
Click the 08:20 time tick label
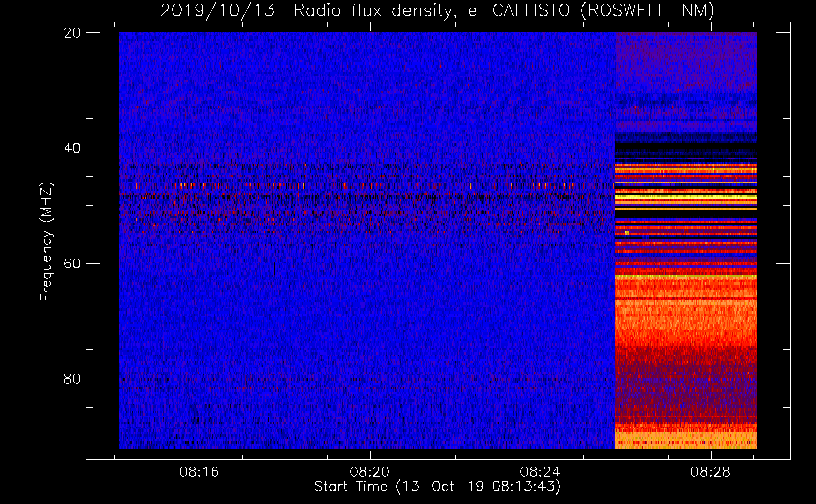(x=370, y=472)
